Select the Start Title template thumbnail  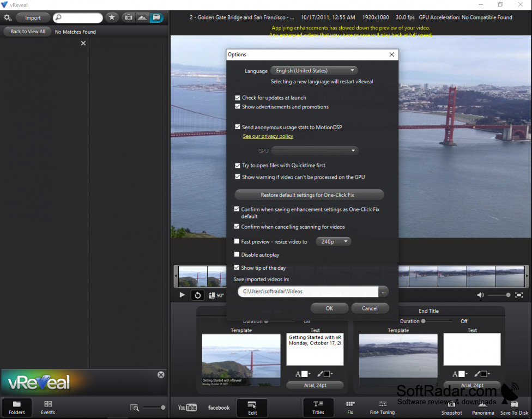(241, 360)
